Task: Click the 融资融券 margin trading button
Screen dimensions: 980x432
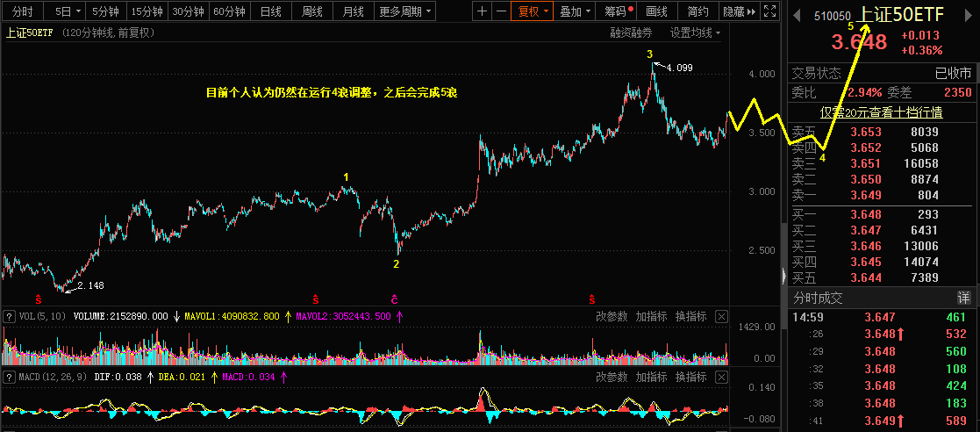Action: pos(631,32)
